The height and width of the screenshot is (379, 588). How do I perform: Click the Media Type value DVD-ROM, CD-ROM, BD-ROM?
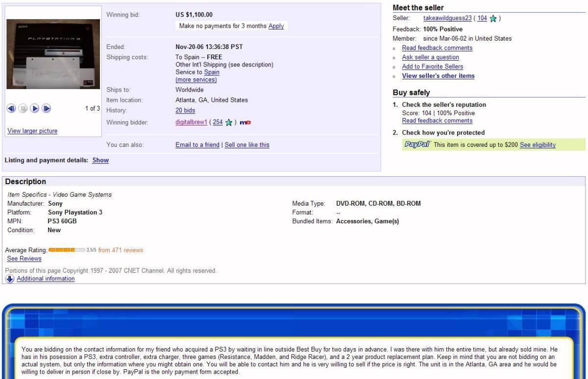click(x=378, y=204)
